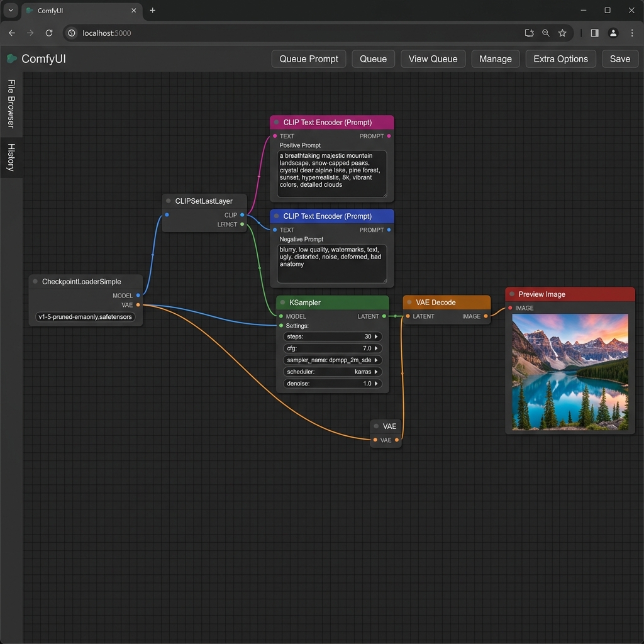This screenshot has height=644, width=644.
Task: Click the Queue button
Action: pyautogui.click(x=373, y=58)
